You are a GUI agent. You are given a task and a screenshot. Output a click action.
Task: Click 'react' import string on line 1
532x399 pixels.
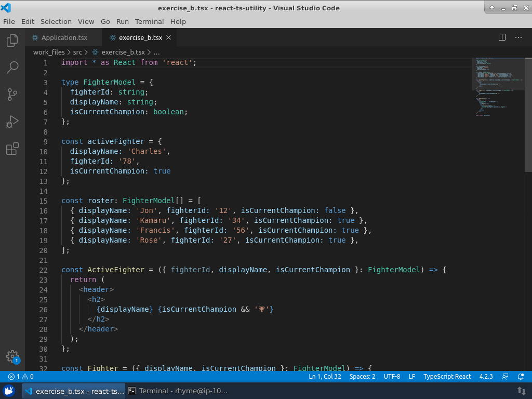point(177,62)
